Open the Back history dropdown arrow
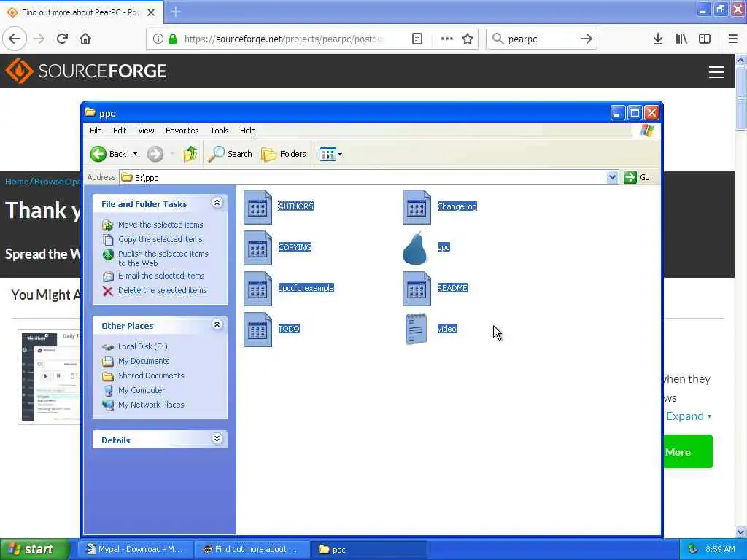The width and height of the screenshot is (747, 560). (x=135, y=154)
